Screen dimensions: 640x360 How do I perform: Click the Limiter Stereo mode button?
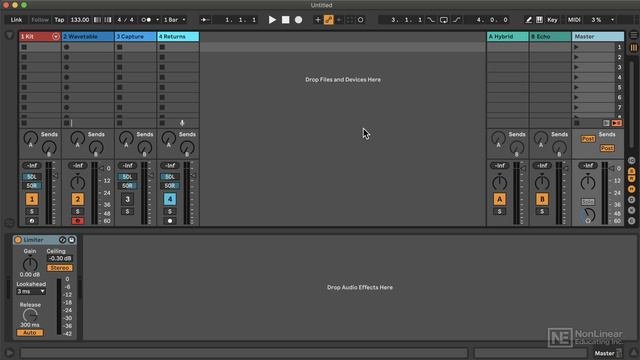coord(60,268)
